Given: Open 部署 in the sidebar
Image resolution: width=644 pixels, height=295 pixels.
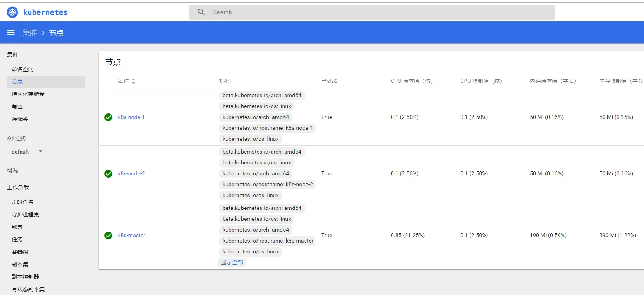Looking at the screenshot, I should click(x=17, y=227).
